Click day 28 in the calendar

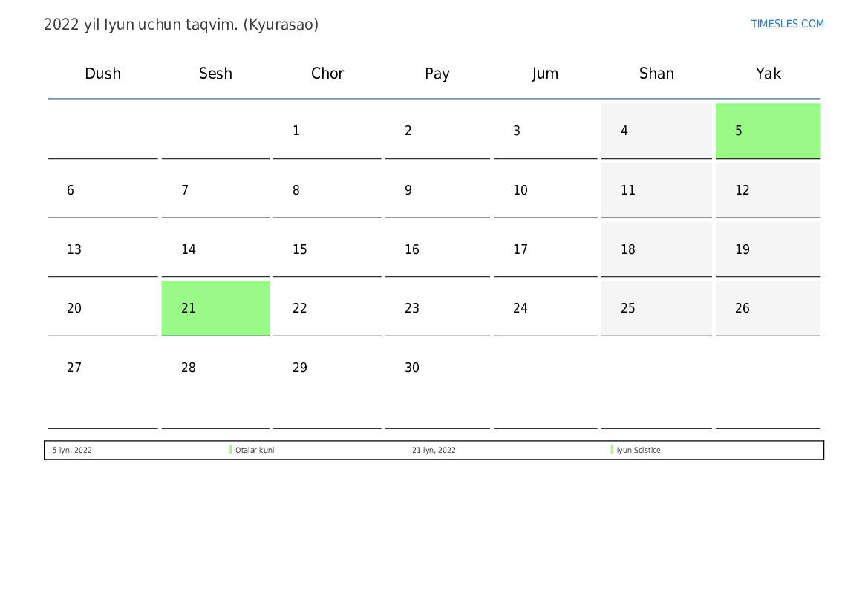(x=215, y=385)
